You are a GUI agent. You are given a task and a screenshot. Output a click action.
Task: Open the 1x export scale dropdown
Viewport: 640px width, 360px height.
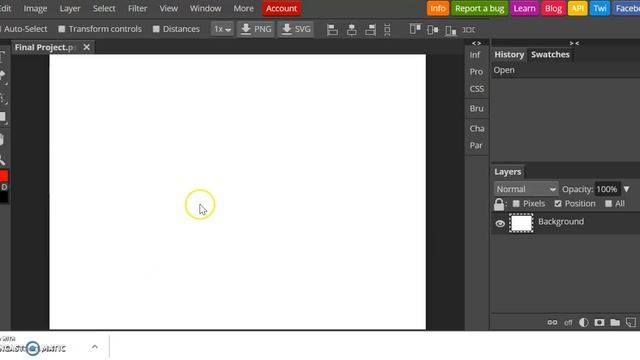tap(222, 29)
